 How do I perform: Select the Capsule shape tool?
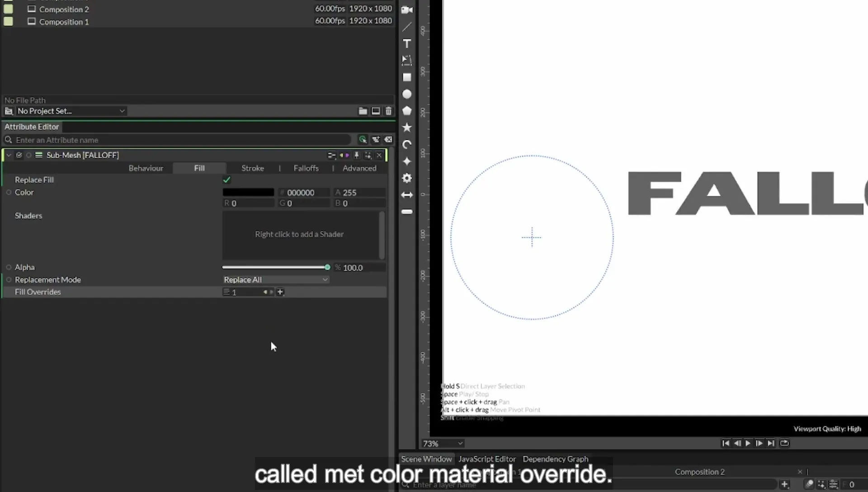pos(407,212)
